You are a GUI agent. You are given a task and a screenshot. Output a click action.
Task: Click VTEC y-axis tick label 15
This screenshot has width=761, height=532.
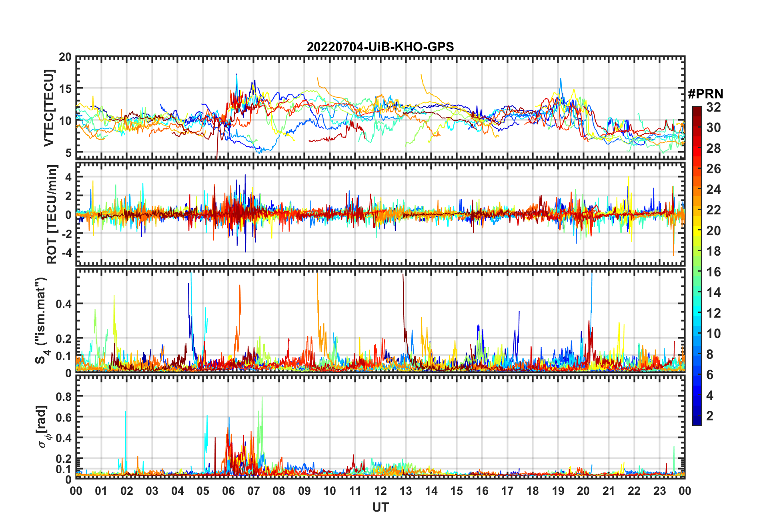(x=65, y=89)
